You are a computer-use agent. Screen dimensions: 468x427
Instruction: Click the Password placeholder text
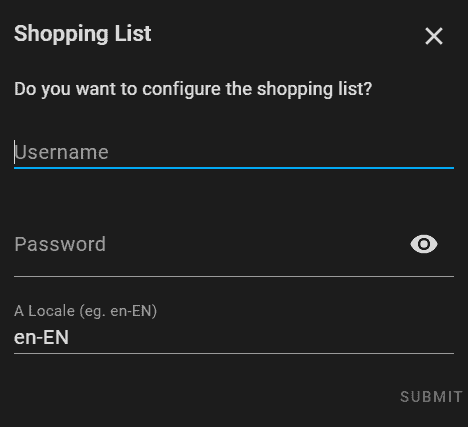pos(60,244)
